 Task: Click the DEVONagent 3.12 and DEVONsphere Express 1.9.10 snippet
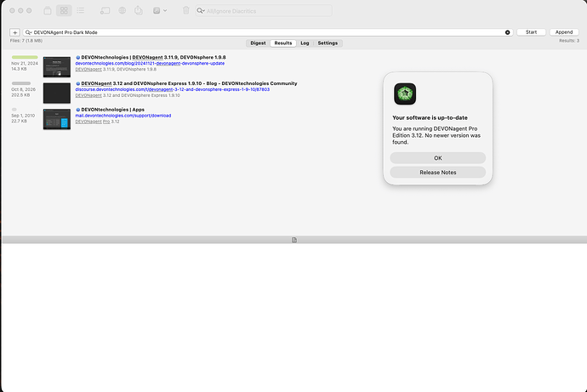(128, 96)
